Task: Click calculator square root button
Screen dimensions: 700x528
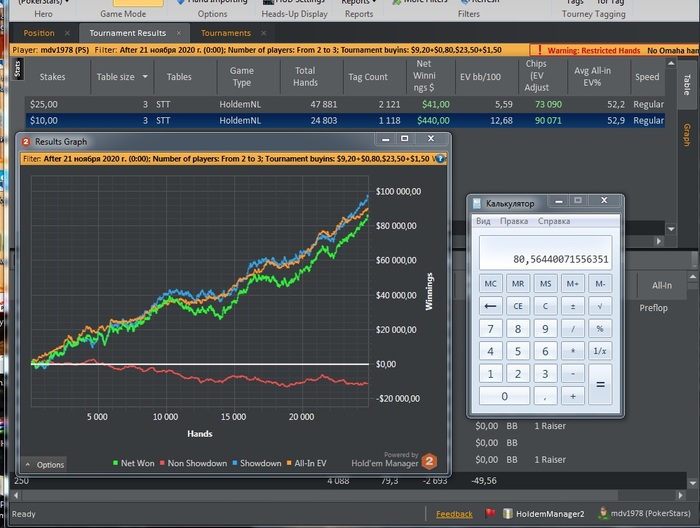Action: 600,306
